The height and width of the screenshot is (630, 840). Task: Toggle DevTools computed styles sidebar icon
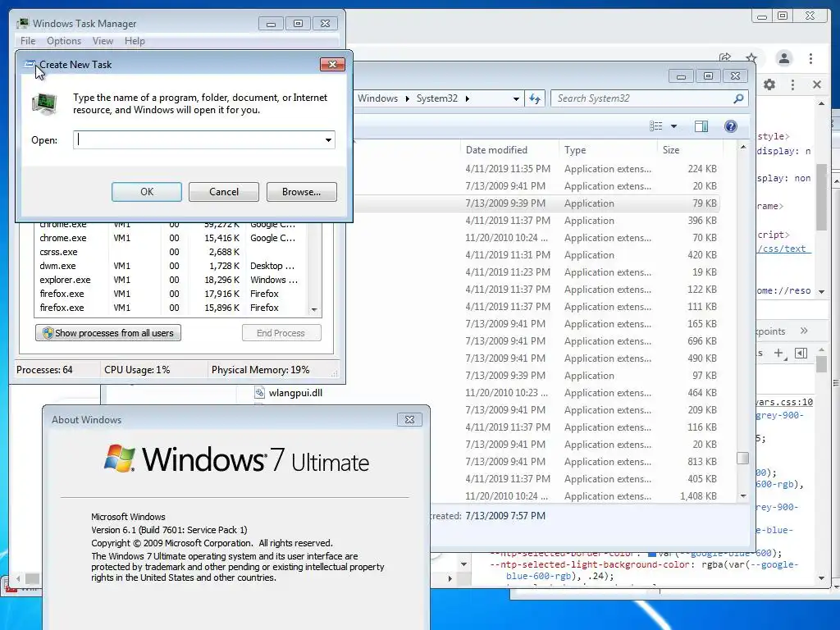(801, 353)
